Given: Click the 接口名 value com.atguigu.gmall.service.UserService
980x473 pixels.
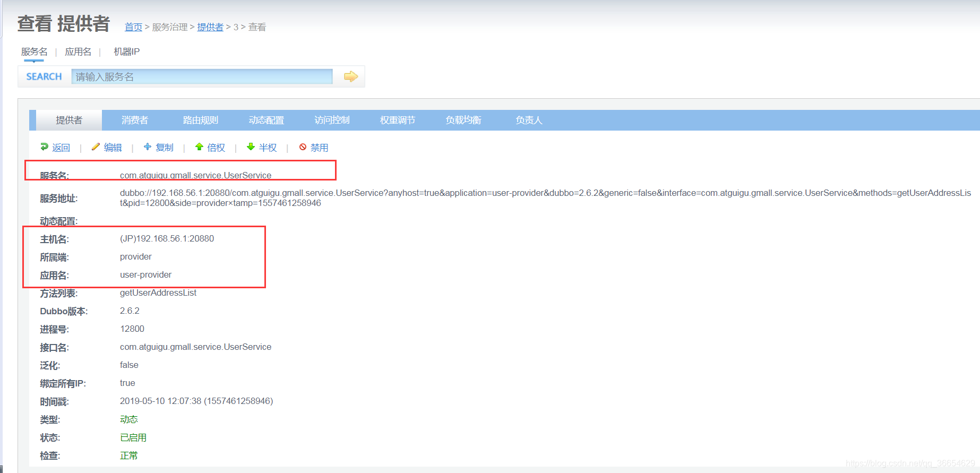Looking at the screenshot, I should (195, 347).
